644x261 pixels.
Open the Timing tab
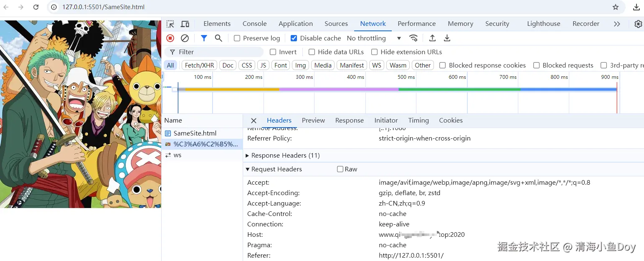click(x=418, y=120)
